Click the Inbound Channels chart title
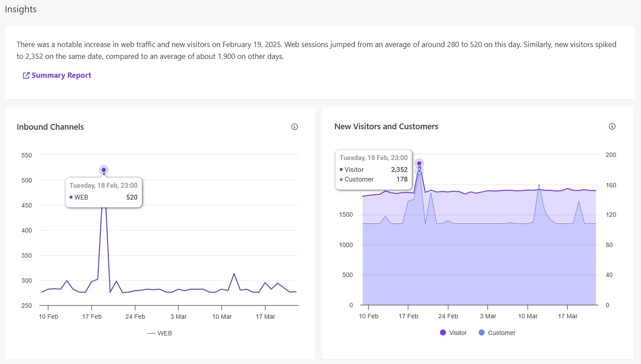This screenshot has width=641, height=364. [x=50, y=127]
